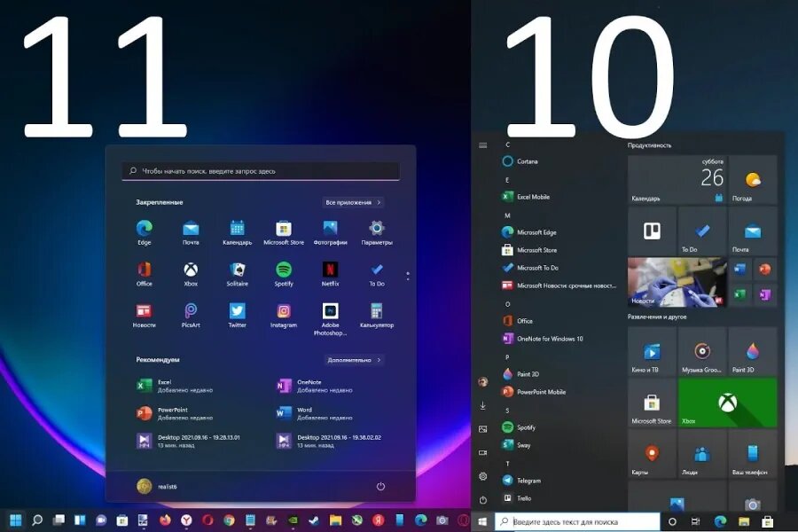The width and height of the screenshot is (798, 532).
Task: Open Калькулятор pinned app
Action: tap(377, 315)
